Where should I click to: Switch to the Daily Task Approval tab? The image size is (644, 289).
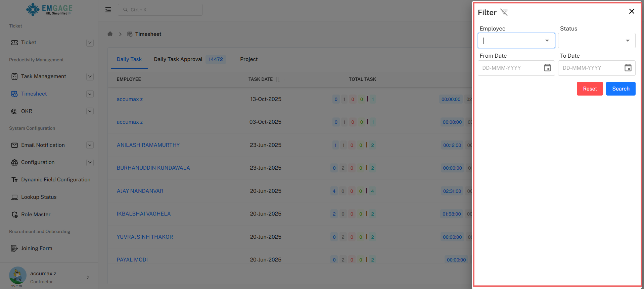[178, 59]
